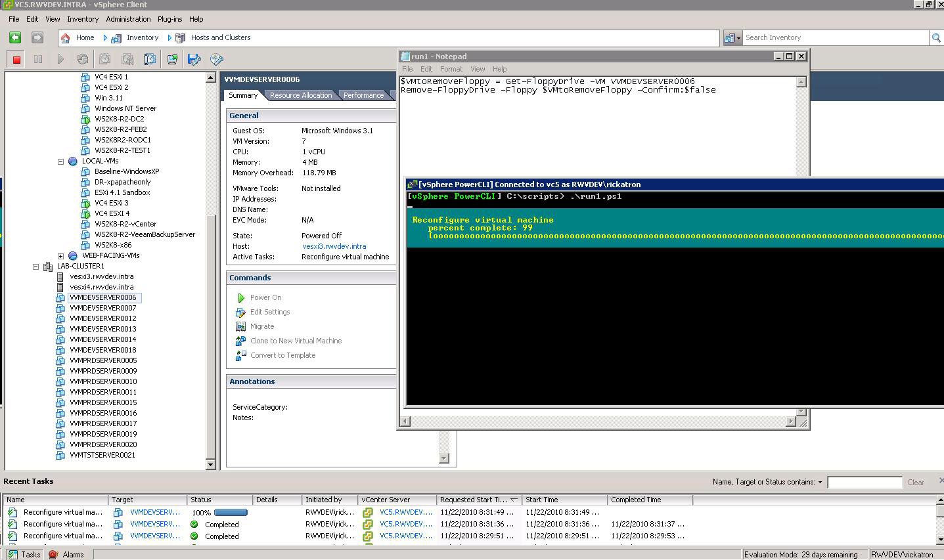Click the Reset VM toolbar icon
Viewport: 944px width, 560px height.
coord(83,59)
